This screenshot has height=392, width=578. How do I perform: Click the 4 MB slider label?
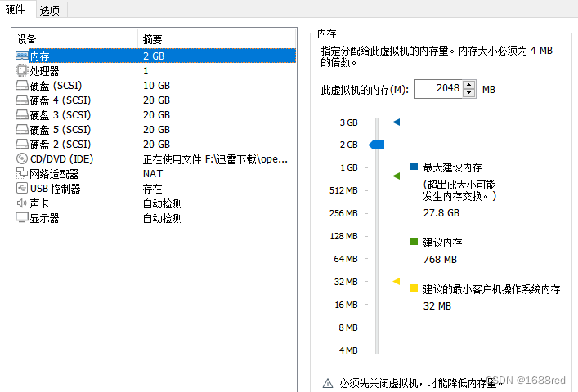tap(348, 350)
